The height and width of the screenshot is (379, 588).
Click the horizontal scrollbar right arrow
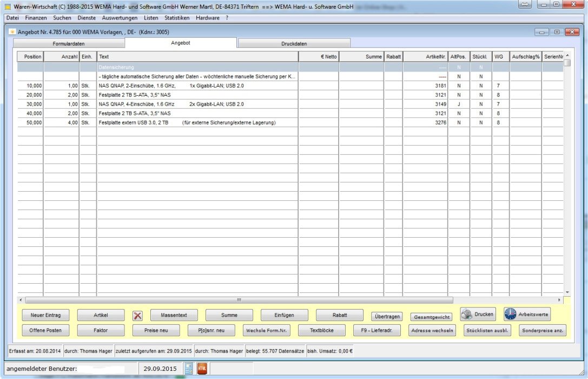(x=559, y=300)
